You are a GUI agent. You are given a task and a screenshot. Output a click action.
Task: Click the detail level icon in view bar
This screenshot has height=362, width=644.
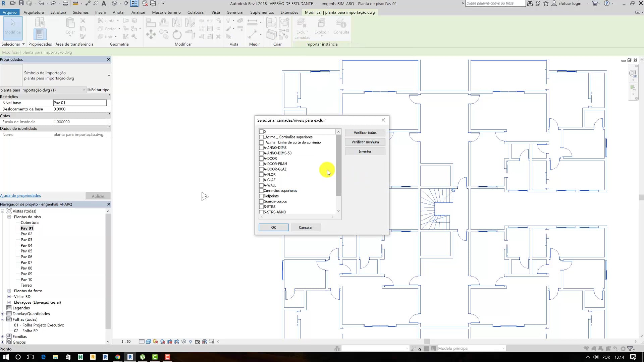point(142,342)
